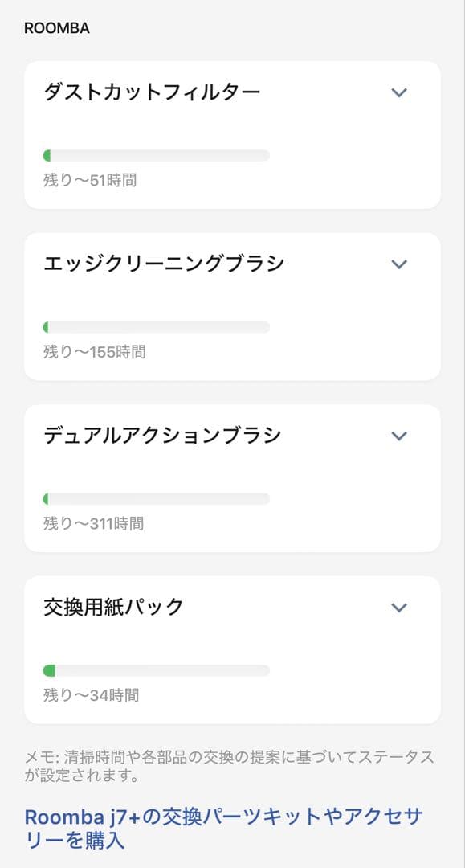Expand the 交換用紙パック card

(x=233, y=608)
